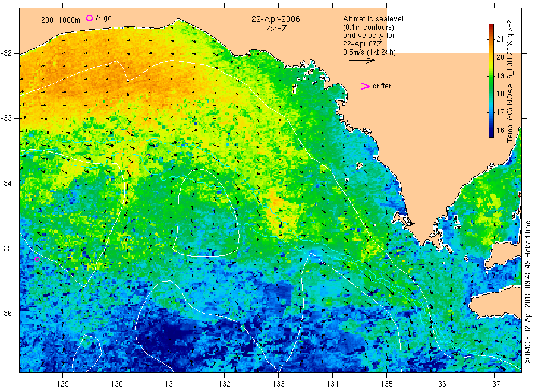Click the '07:25Z' time label
The width and height of the screenshot is (535, 392).
click(274, 29)
